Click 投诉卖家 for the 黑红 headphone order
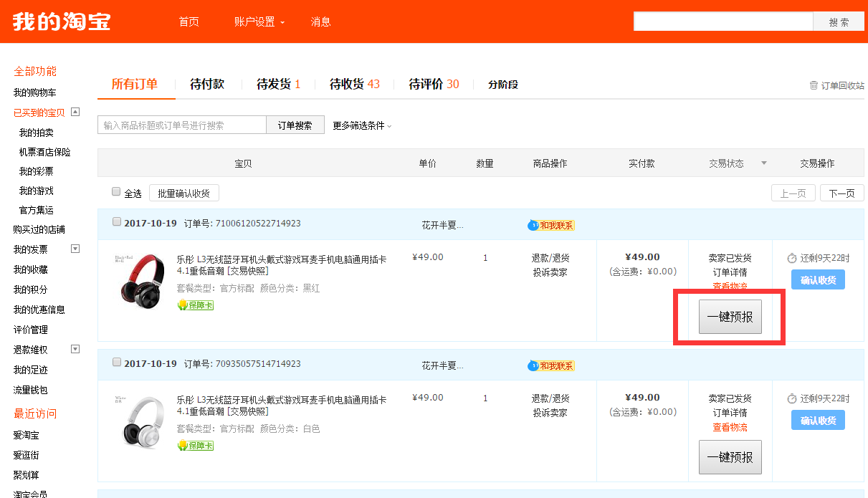Viewport: 868px width, 498px height. (x=550, y=272)
